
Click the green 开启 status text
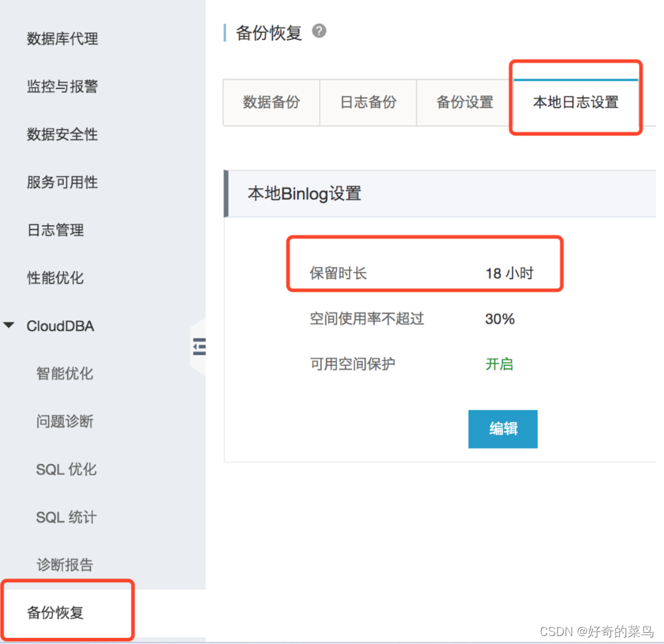click(x=499, y=364)
